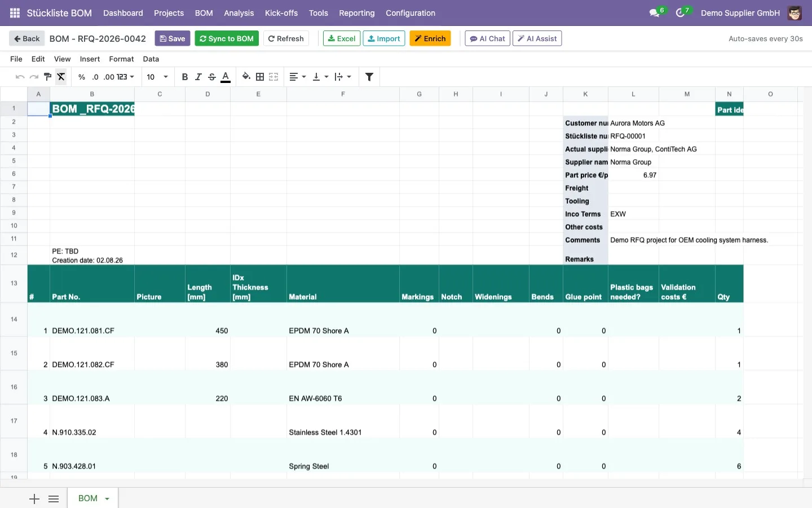Image resolution: width=812 pixels, height=508 pixels.
Task: Open the text color picker
Action: pyautogui.click(x=226, y=77)
